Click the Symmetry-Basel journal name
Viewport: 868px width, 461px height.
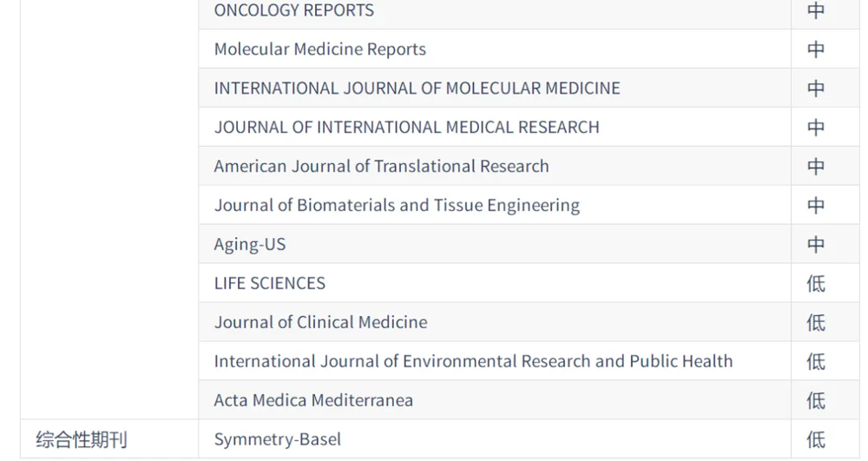277,440
